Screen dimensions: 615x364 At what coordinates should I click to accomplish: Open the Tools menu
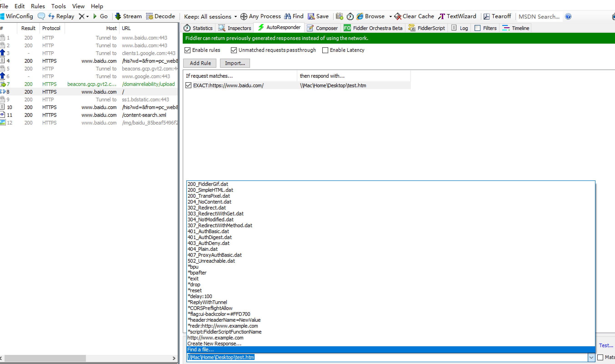(x=58, y=6)
